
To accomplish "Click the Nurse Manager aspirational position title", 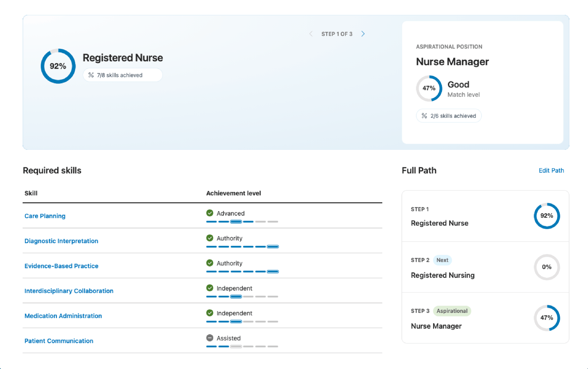I will point(452,62).
